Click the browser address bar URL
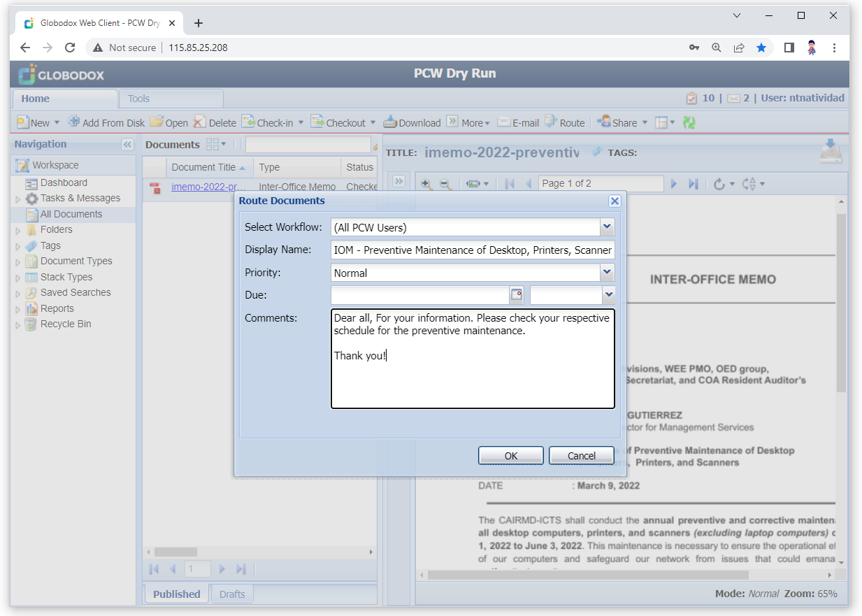The height and width of the screenshot is (616, 862). 198,48
